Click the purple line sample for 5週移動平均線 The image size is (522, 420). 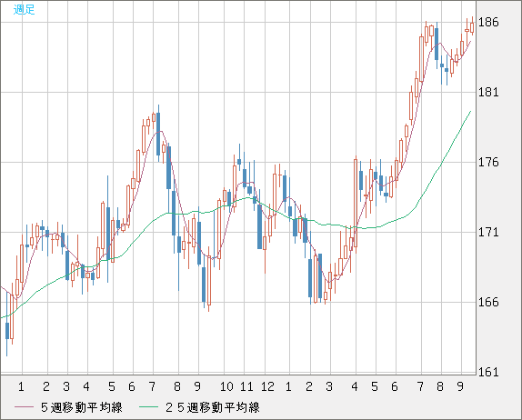point(25,407)
